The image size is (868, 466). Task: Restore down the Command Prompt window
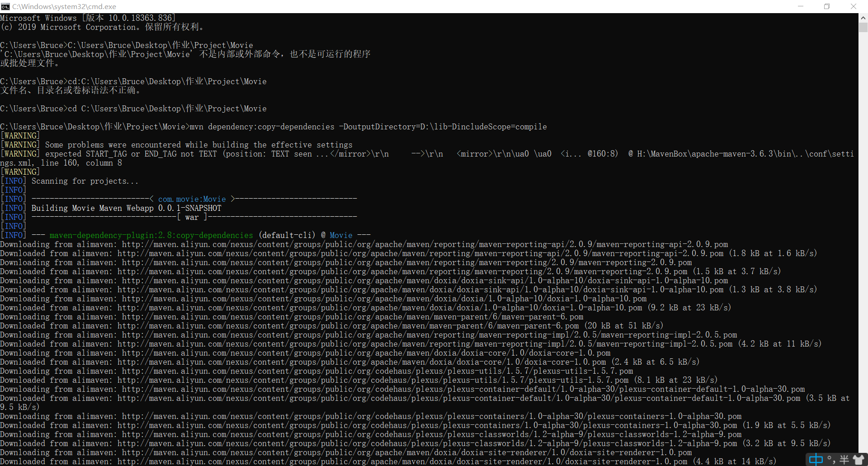pos(827,6)
